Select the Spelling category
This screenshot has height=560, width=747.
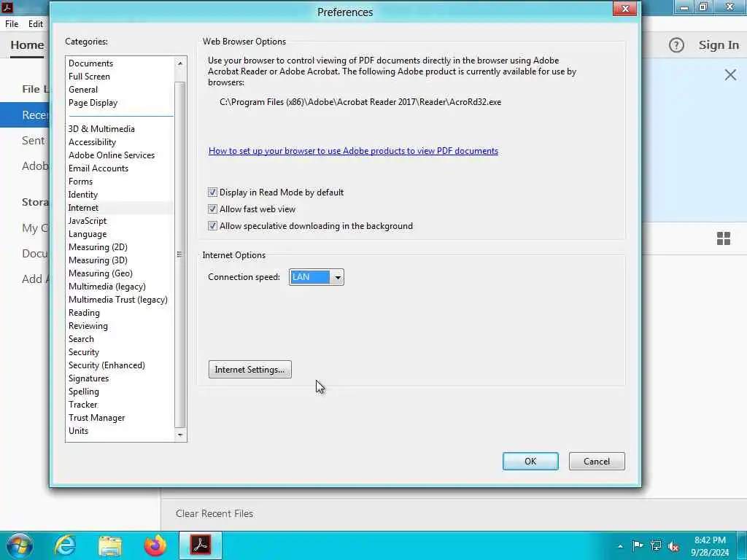pyautogui.click(x=83, y=392)
